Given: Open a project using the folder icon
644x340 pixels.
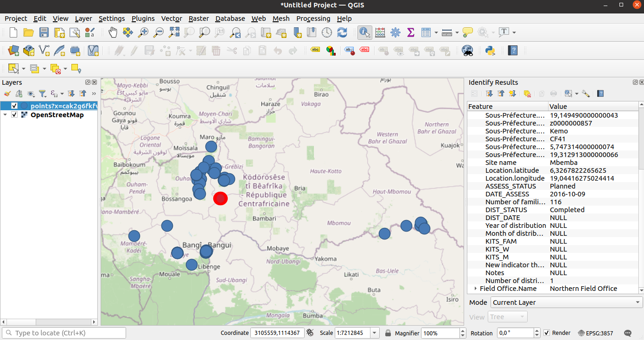Looking at the screenshot, I should pos(28,32).
